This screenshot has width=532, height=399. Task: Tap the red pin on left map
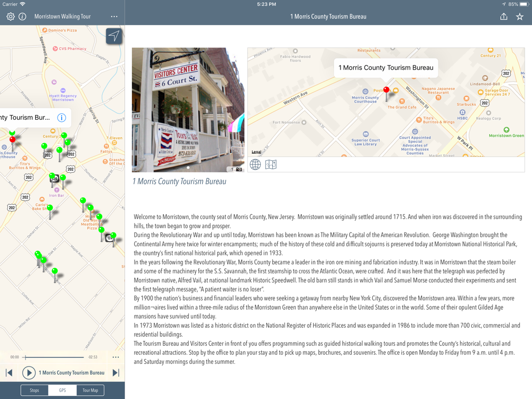pos(13,140)
